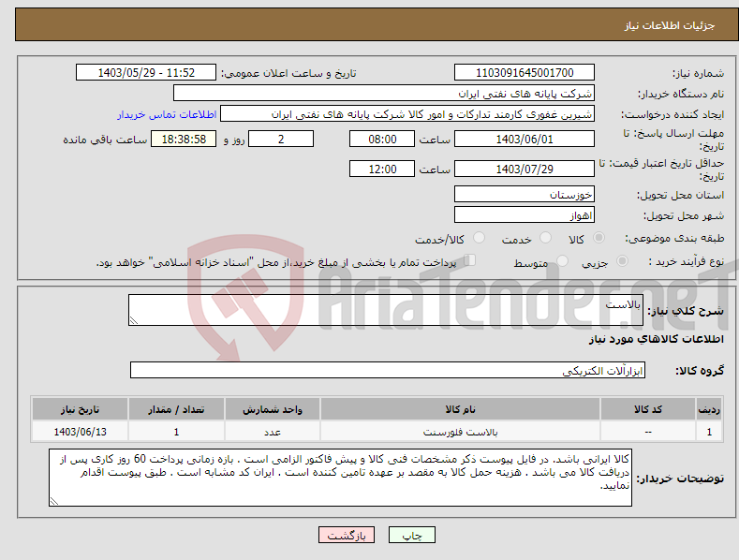Screen dimensions: 739x560
Task: Click the resize handle of description textarea
Action: (134, 320)
